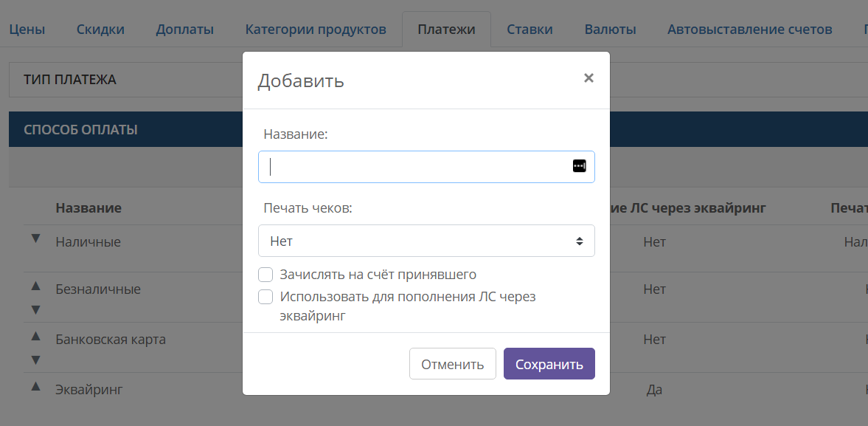Open the Печать чеков dropdown
The width and height of the screenshot is (868, 426).
pyautogui.click(x=426, y=241)
